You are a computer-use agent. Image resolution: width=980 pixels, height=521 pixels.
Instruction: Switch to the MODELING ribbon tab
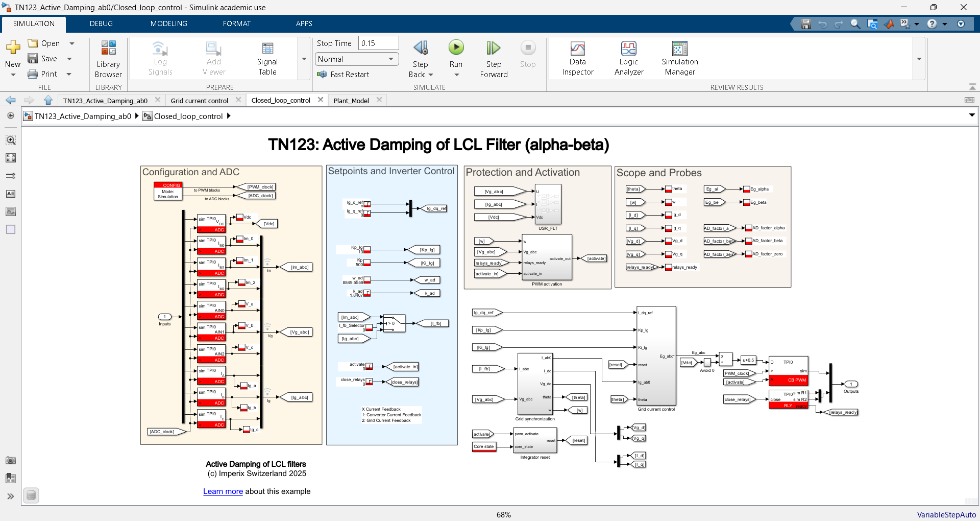tap(168, 23)
